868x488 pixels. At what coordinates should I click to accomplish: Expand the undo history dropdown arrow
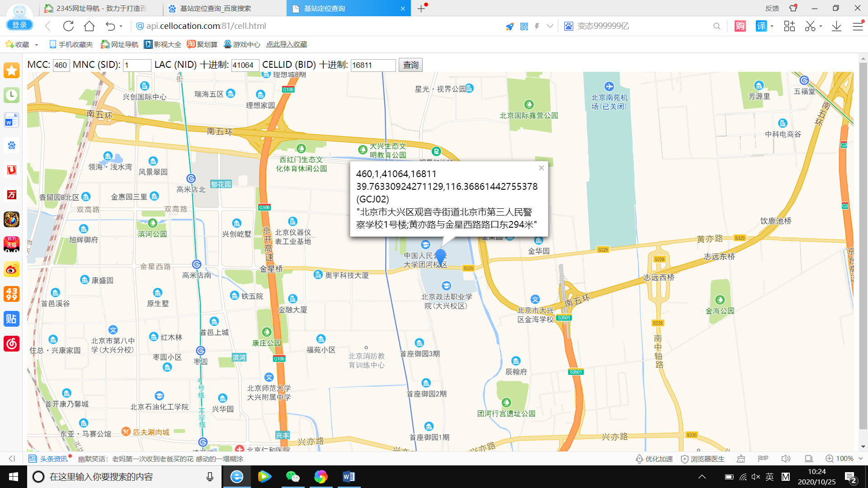[121, 26]
